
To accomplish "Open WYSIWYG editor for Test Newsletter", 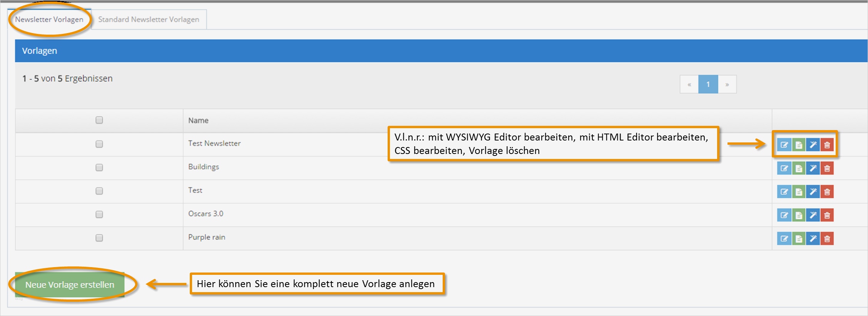I will coord(784,145).
